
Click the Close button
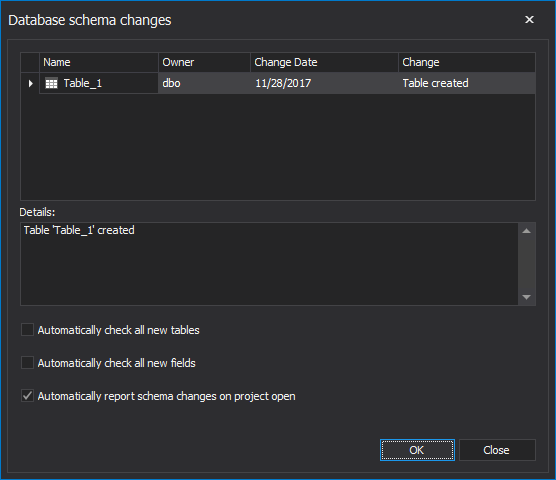point(497,450)
